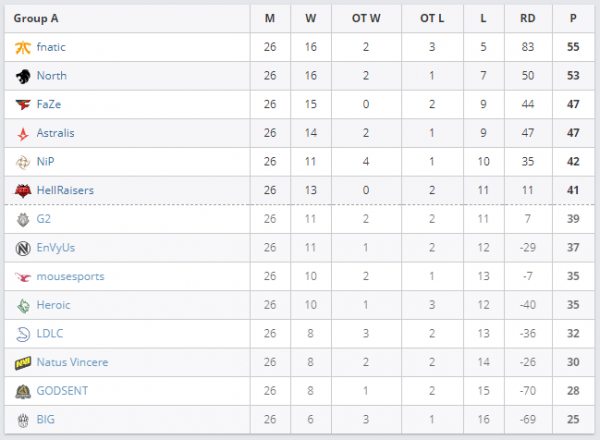Click the mousesports team logo icon
This screenshot has width=600, height=440.
(23, 277)
